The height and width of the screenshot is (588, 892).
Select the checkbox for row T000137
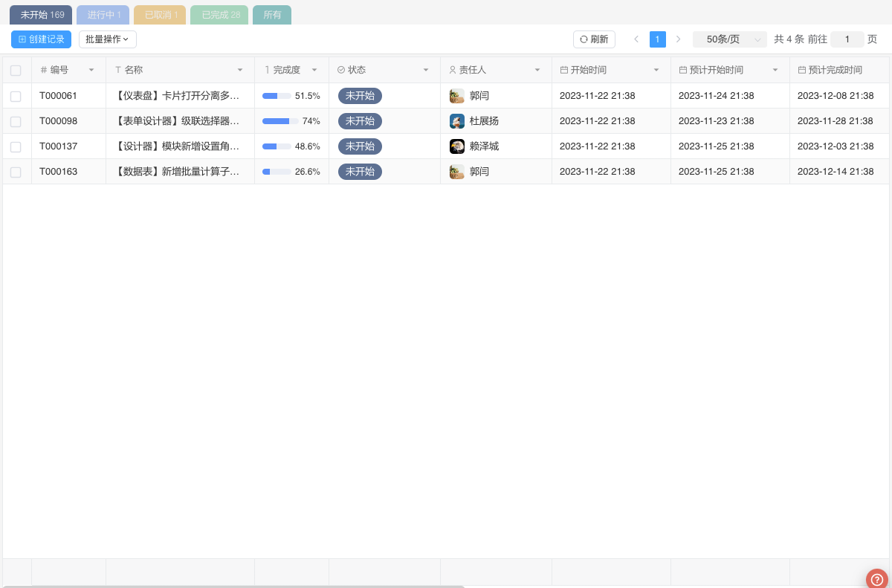pyautogui.click(x=16, y=146)
